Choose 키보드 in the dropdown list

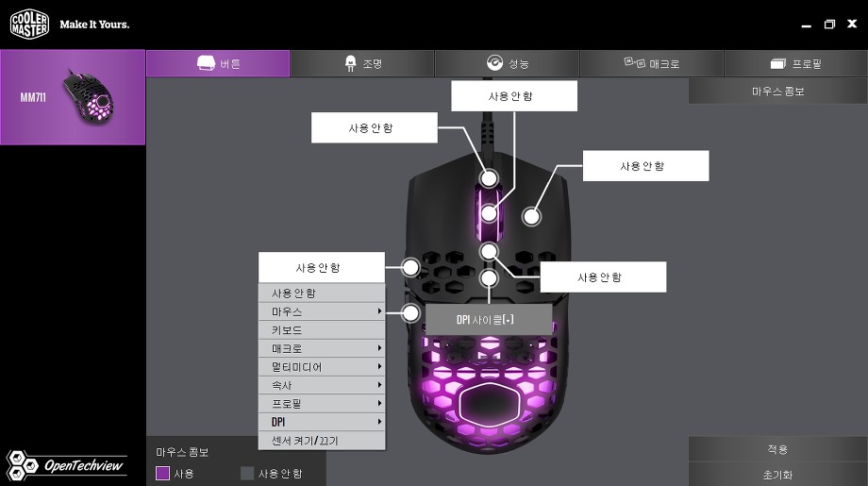pos(322,330)
